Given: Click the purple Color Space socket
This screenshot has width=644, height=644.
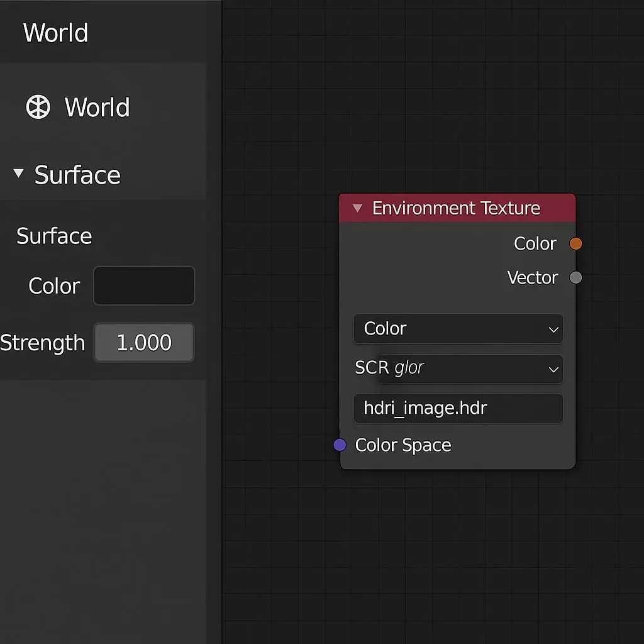Looking at the screenshot, I should [340, 445].
